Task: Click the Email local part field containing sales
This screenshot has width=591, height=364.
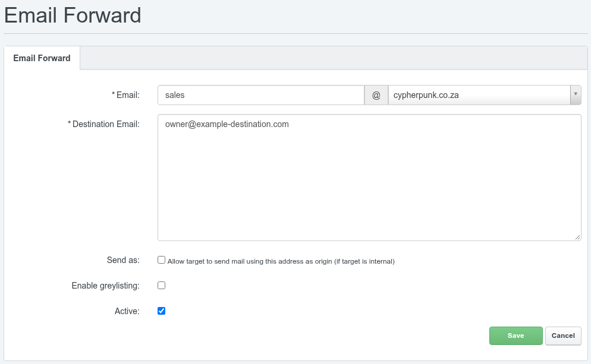Action: pyautogui.click(x=261, y=95)
